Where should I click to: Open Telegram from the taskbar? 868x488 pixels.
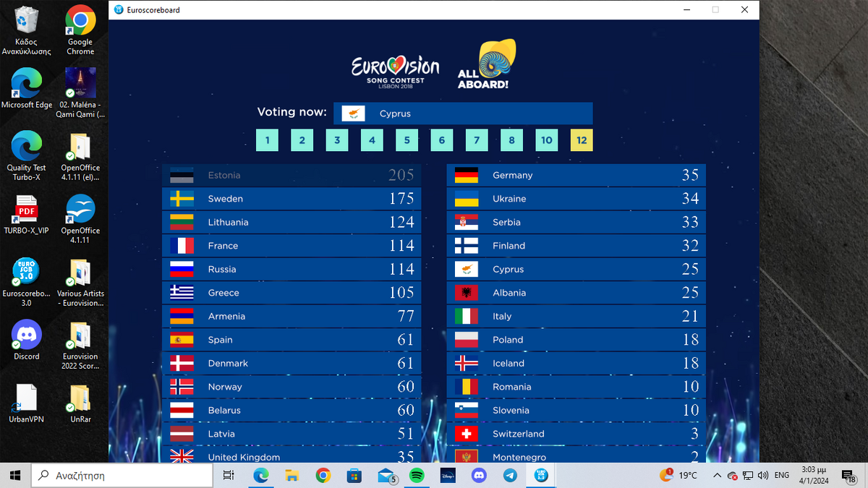[511, 475]
